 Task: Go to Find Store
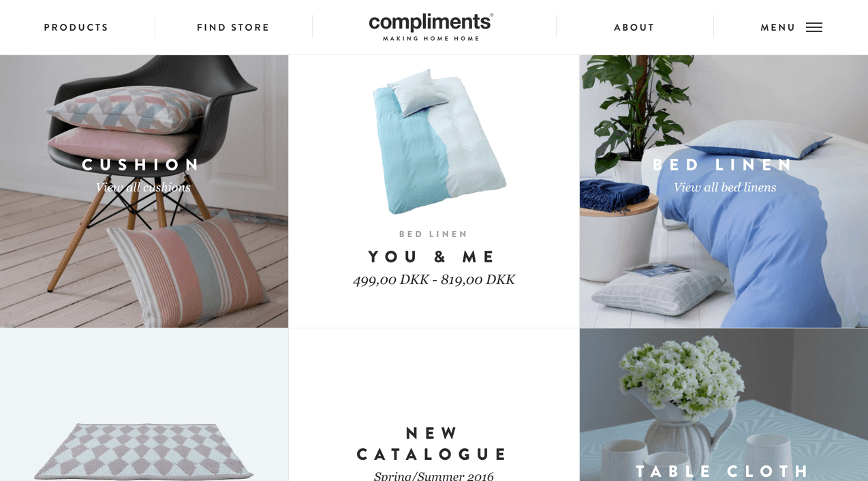pos(233,27)
